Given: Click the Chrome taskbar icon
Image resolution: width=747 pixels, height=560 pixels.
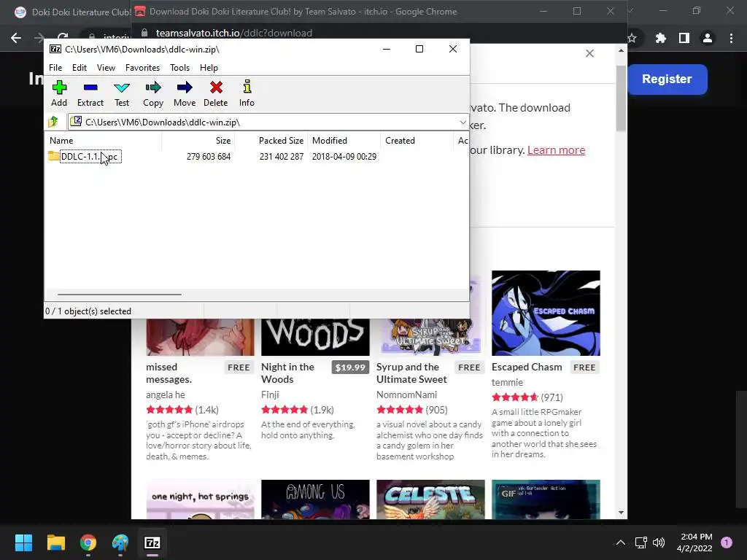Looking at the screenshot, I should [x=88, y=542].
